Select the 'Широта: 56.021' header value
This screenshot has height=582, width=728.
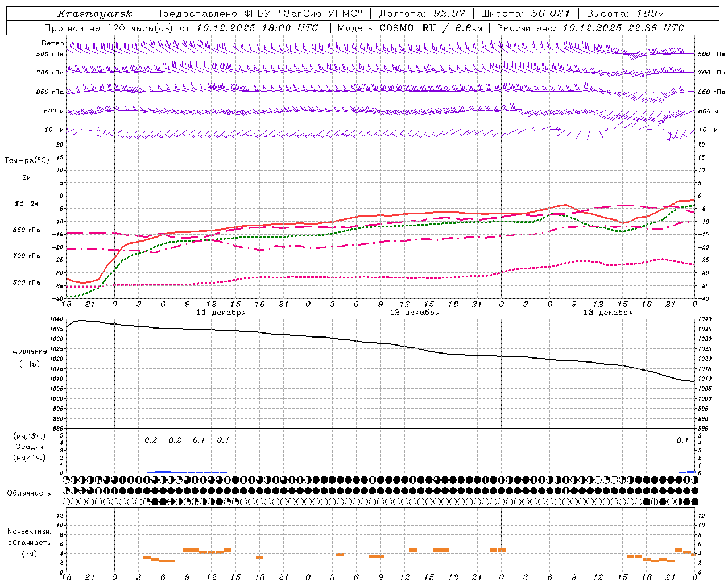pos(525,14)
